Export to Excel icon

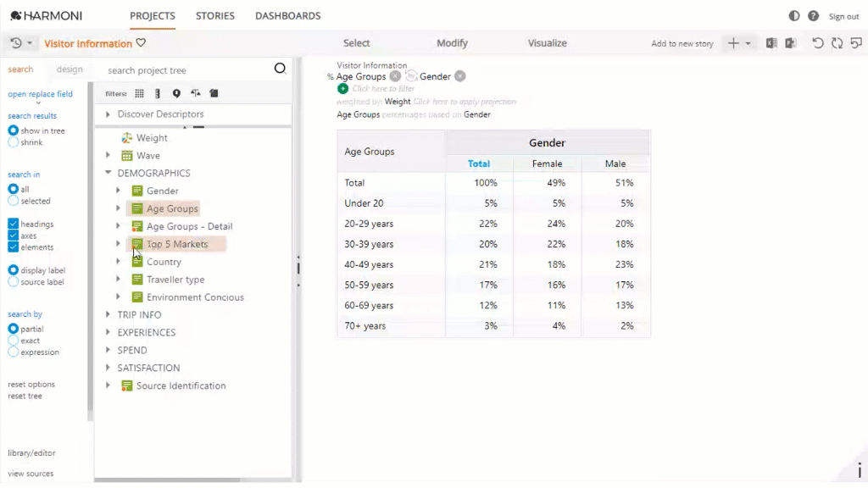[771, 43]
